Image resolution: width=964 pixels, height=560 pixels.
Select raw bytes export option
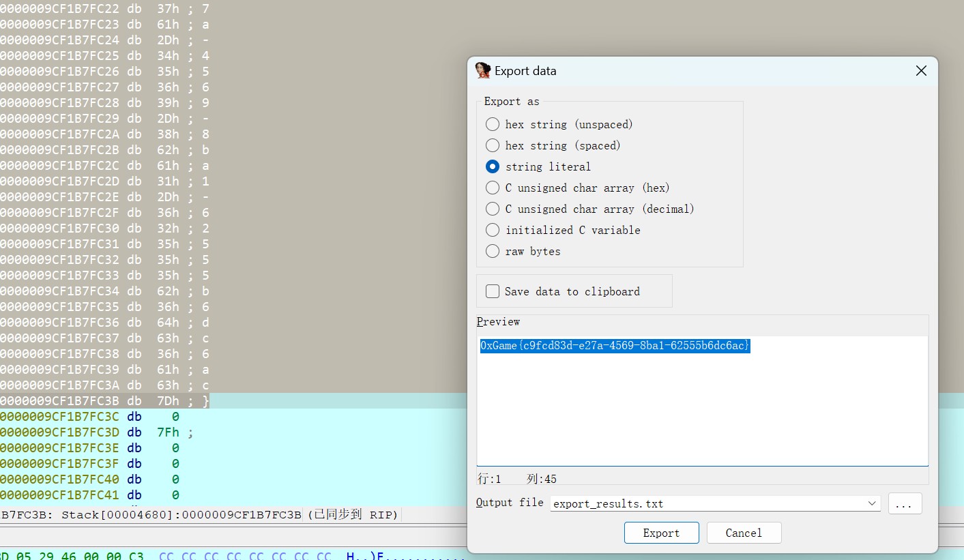[493, 251]
